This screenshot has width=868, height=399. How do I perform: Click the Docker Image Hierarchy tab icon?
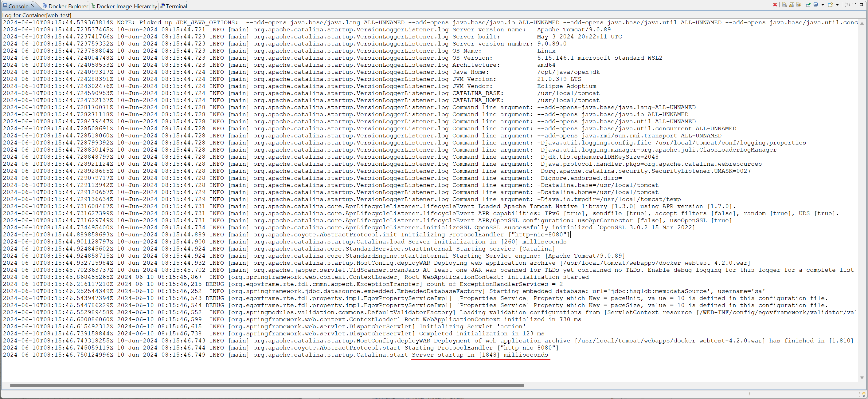click(93, 6)
